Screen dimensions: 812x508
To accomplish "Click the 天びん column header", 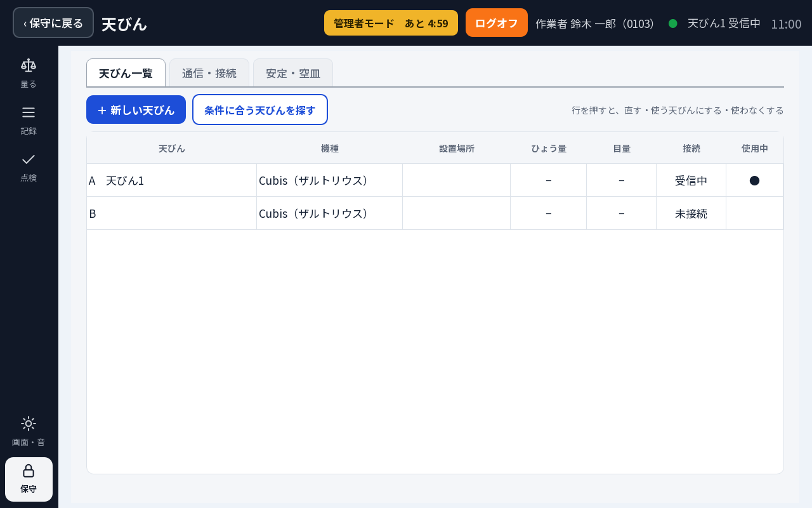I will coord(172,148).
